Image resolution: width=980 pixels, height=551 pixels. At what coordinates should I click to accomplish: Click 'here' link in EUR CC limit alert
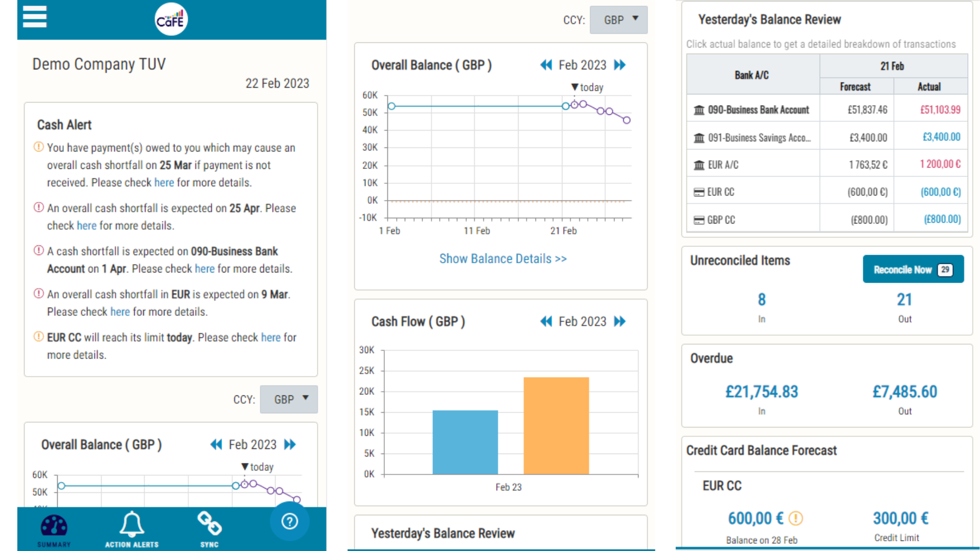271,338
